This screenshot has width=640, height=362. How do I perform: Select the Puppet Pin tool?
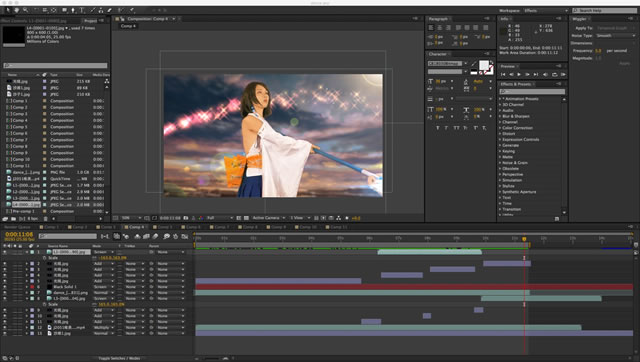tap(132, 10)
